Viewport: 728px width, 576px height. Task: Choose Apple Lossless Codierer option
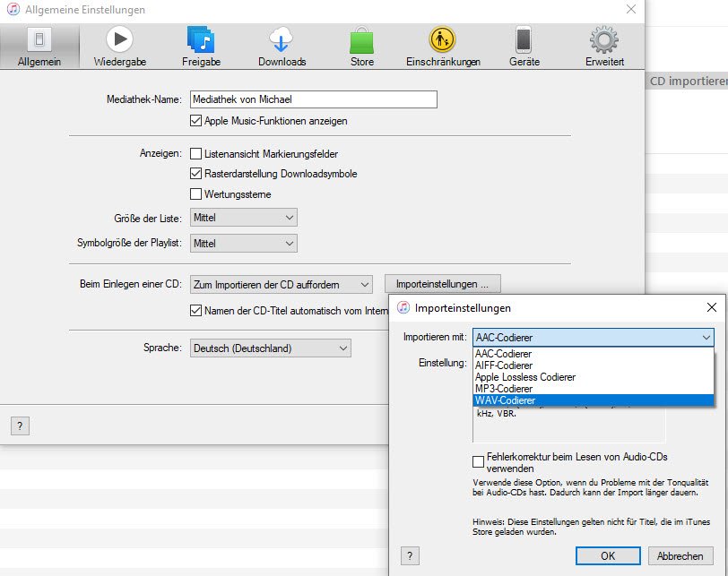point(594,377)
